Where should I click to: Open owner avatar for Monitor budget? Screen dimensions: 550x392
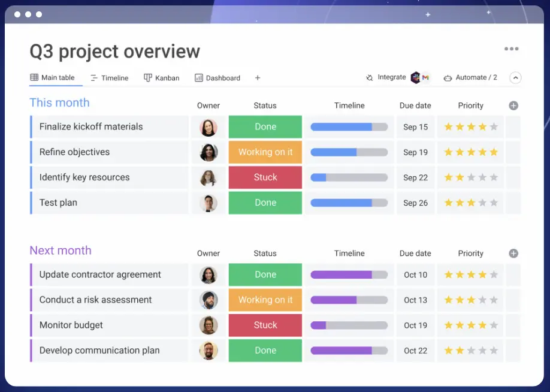[208, 325]
